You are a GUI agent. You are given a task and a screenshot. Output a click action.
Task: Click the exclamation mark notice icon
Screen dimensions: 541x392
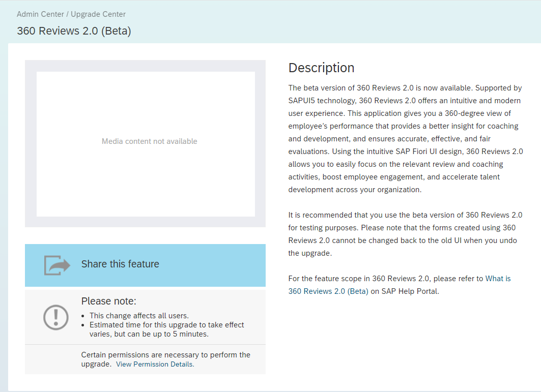pyautogui.click(x=56, y=317)
